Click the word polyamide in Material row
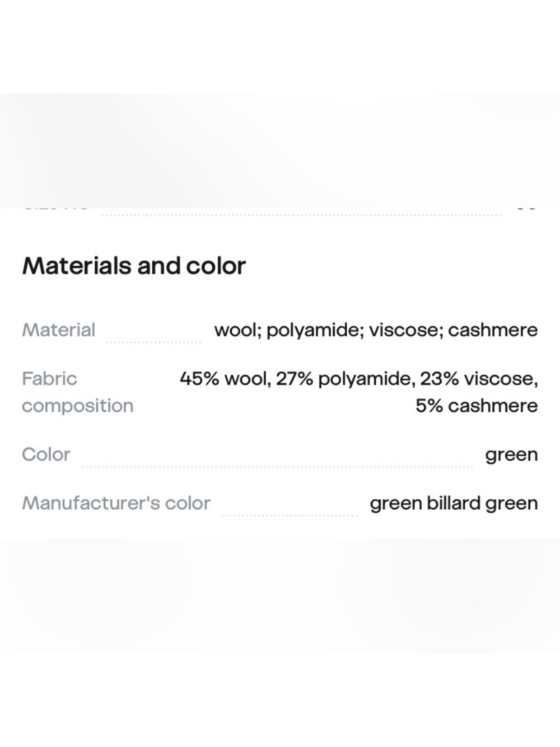Screen dimensions: 560x747 tap(315, 331)
